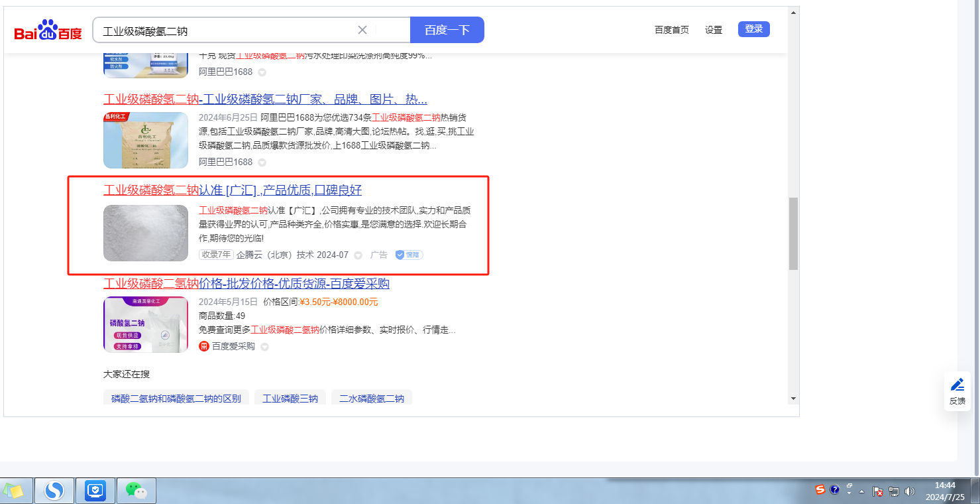
Task: Click the vertical scrollbar thumb
Action: click(793, 233)
